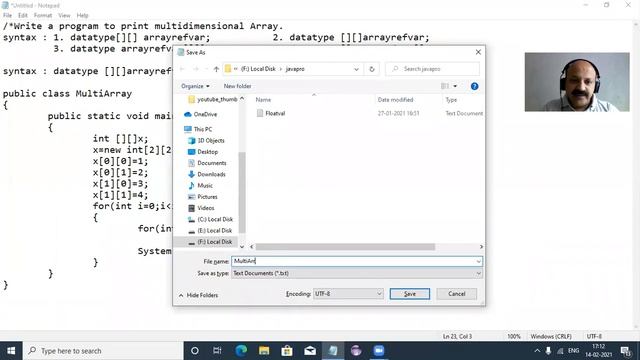Sort by the Name column header
640x360 pixels.
[x=263, y=100]
